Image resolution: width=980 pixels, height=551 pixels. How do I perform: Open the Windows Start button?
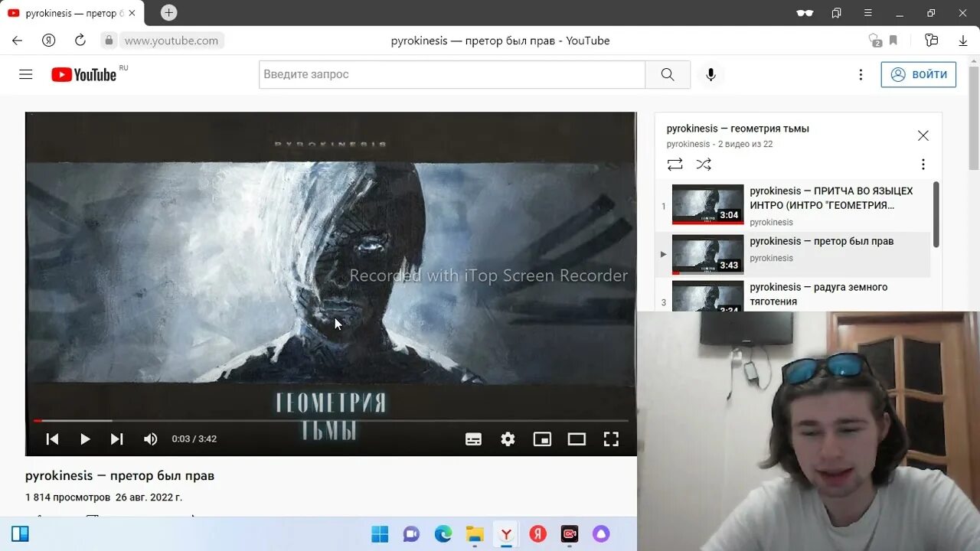(380, 534)
